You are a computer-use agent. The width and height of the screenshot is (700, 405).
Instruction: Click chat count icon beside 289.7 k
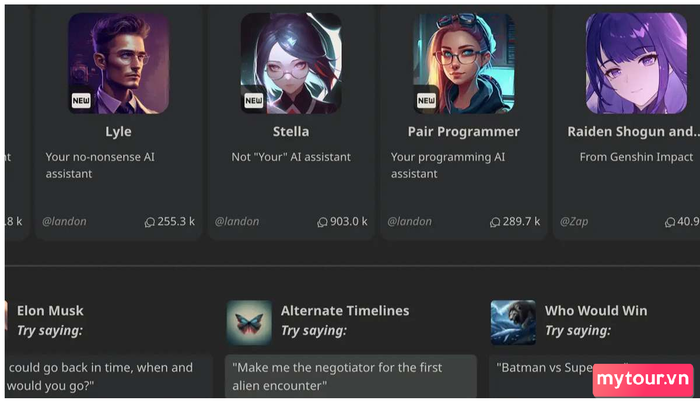pos(495,222)
